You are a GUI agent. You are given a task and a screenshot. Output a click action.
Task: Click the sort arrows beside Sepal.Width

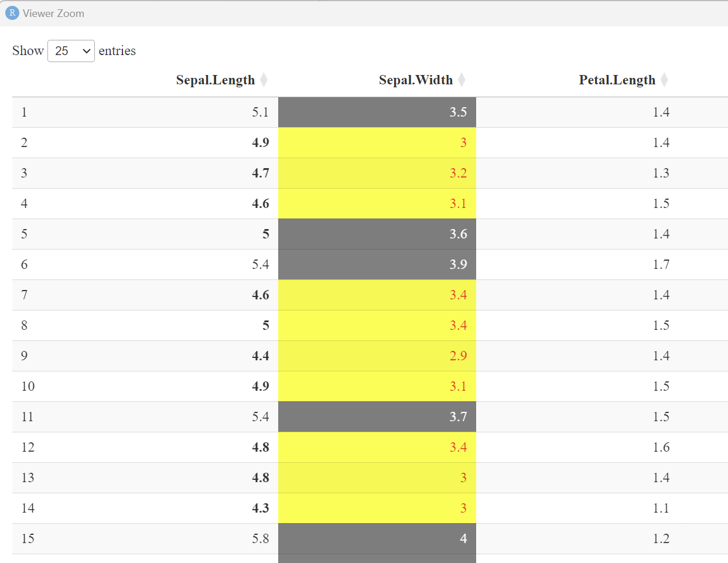(462, 80)
